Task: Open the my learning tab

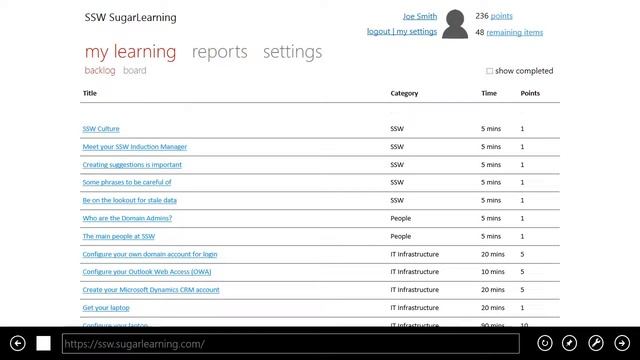Action: [x=130, y=52]
